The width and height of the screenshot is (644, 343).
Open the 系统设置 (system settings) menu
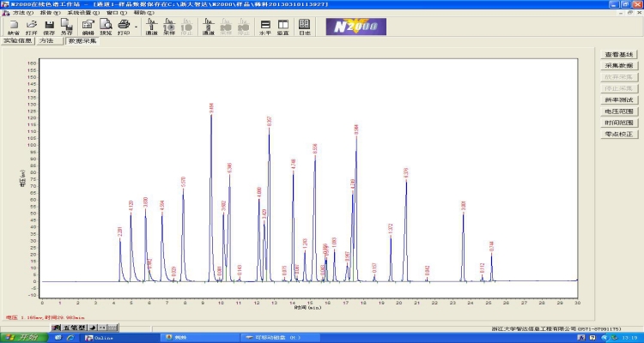(83, 13)
